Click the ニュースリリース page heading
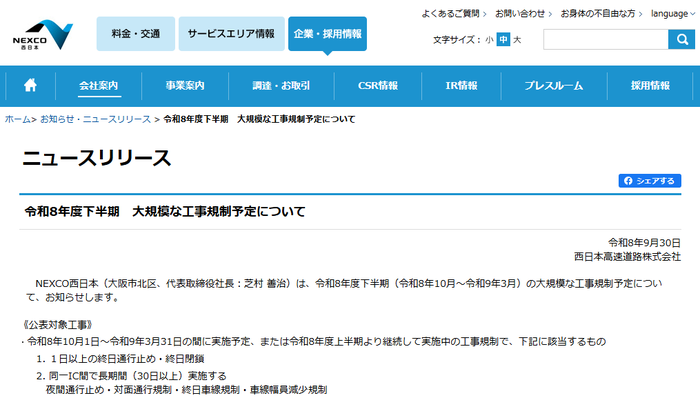The width and height of the screenshot is (700, 398). point(97,158)
